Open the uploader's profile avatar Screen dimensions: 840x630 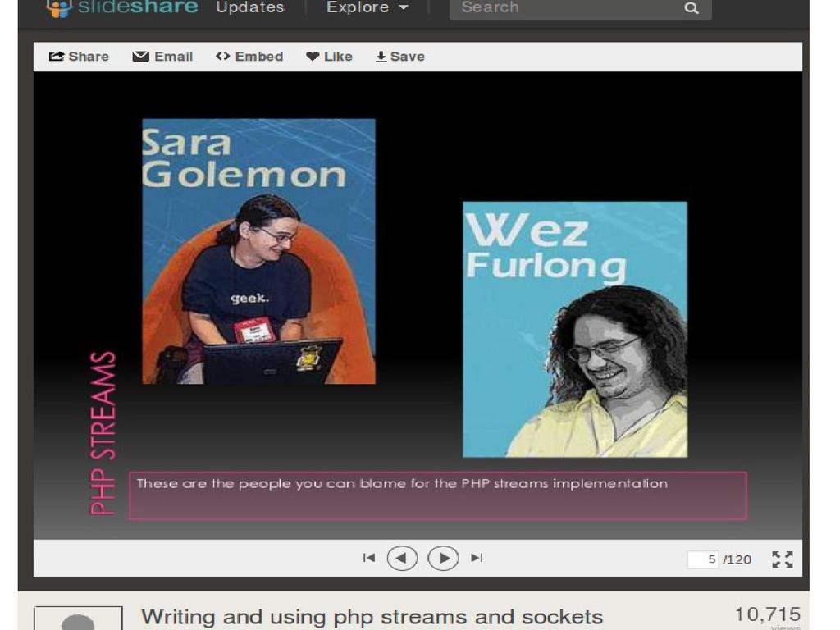point(78,619)
